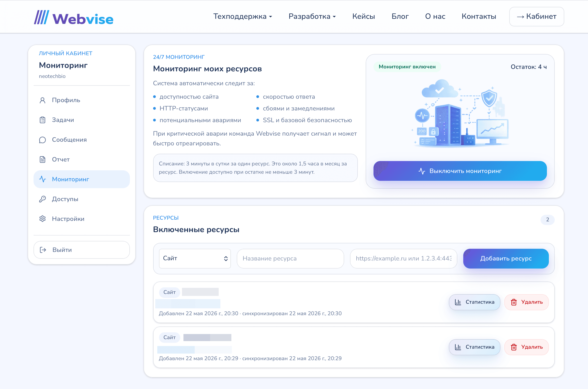Image resolution: width=588 pixels, height=389 pixels.
Task: Click the logout arrow icon
Action: click(x=43, y=250)
